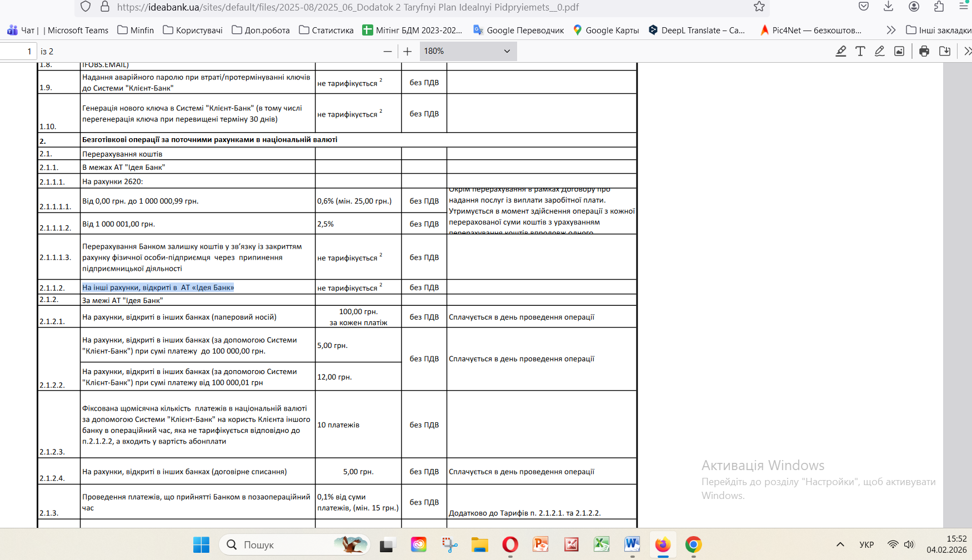Zoom out the PDF with the minus button
The image size is (972, 560).
coord(388,52)
